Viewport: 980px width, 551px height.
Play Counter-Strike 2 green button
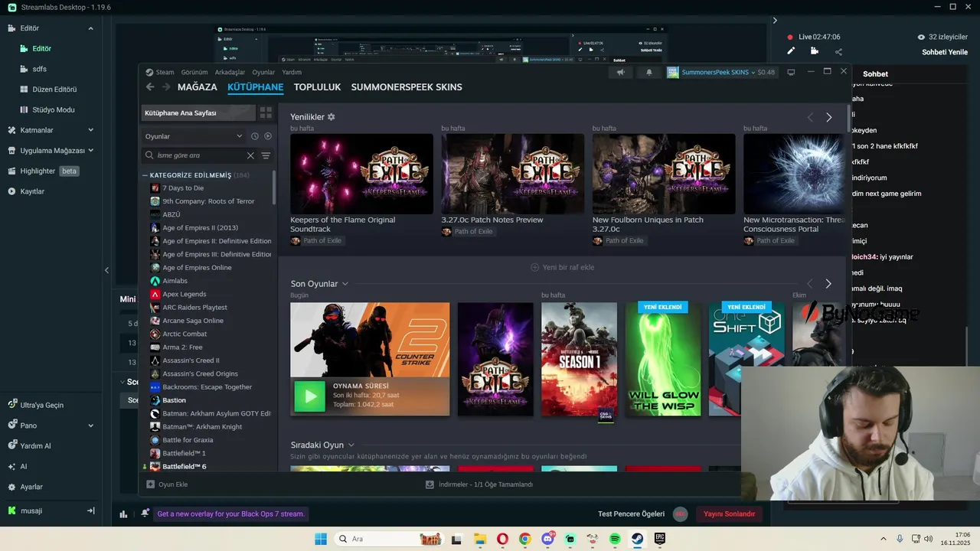coord(310,396)
